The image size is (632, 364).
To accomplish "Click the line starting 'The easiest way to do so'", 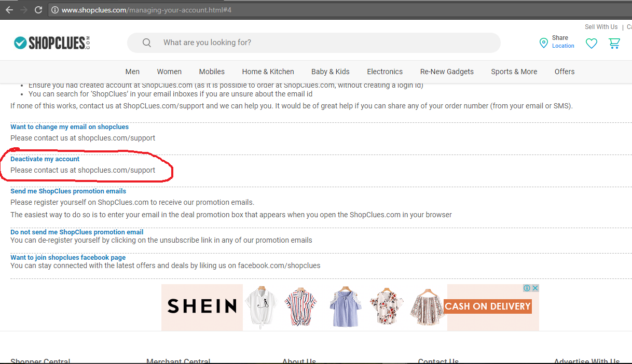I will [x=231, y=215].
